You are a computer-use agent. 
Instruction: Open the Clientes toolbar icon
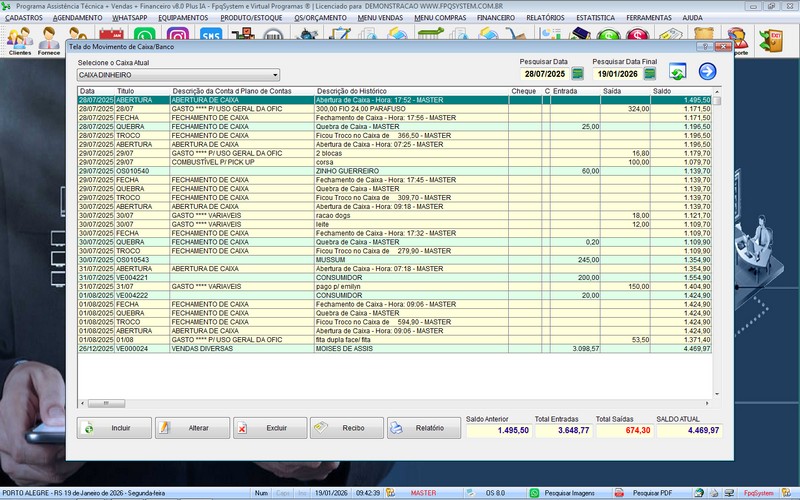pos(19,40)
